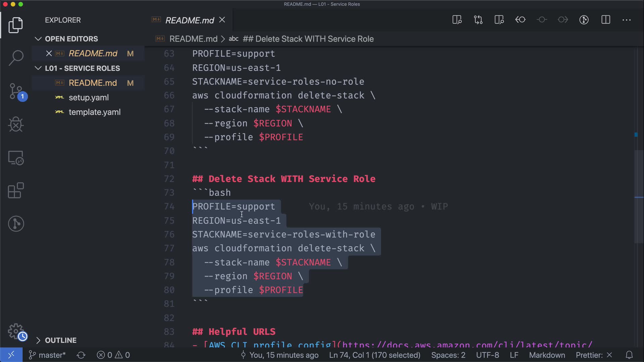Open Source Control view with badge
The width and height of the screenshot is (644, 362).
(16, 91)
